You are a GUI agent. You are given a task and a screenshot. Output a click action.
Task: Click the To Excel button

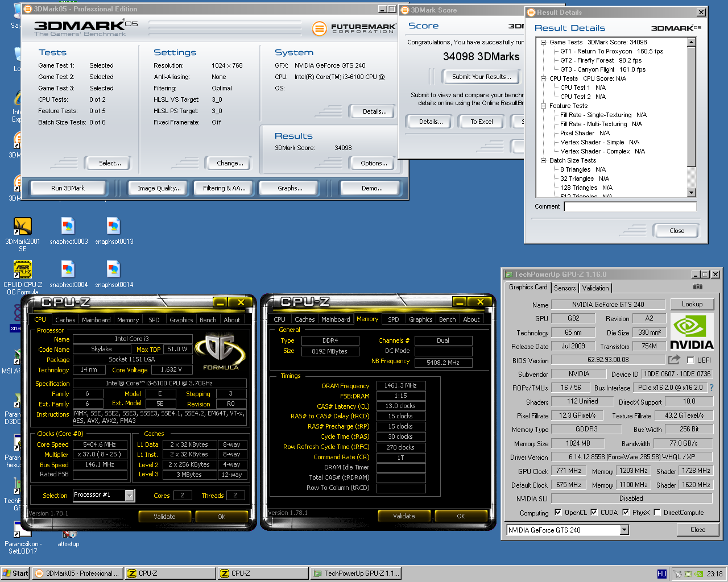(x=482, y=122)
